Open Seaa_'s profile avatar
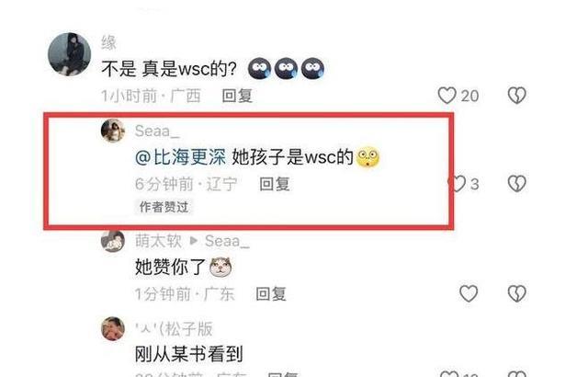588x377 pixels. coord(113,131)
